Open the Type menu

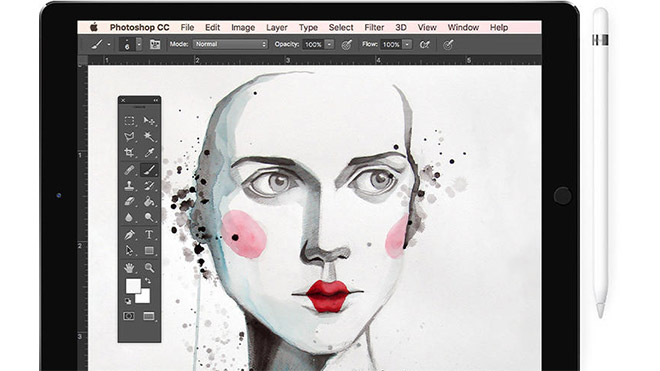[308, 27]
